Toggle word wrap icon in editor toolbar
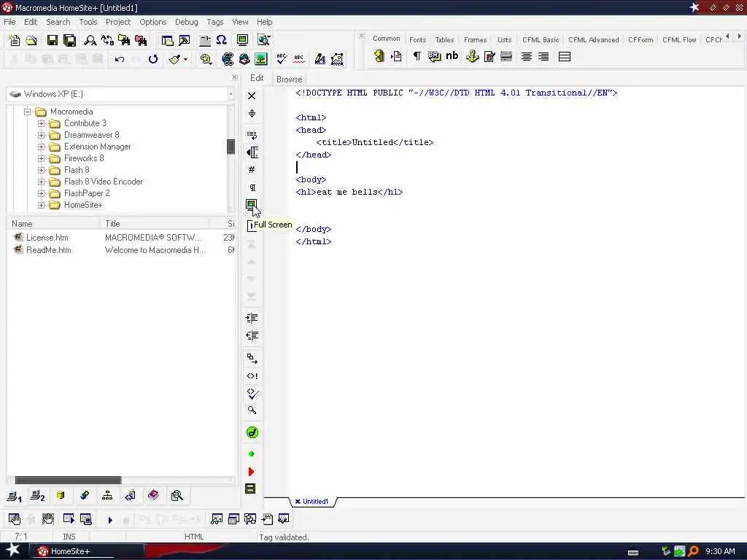This screenshot has width=747, height=560. (252, 135)
